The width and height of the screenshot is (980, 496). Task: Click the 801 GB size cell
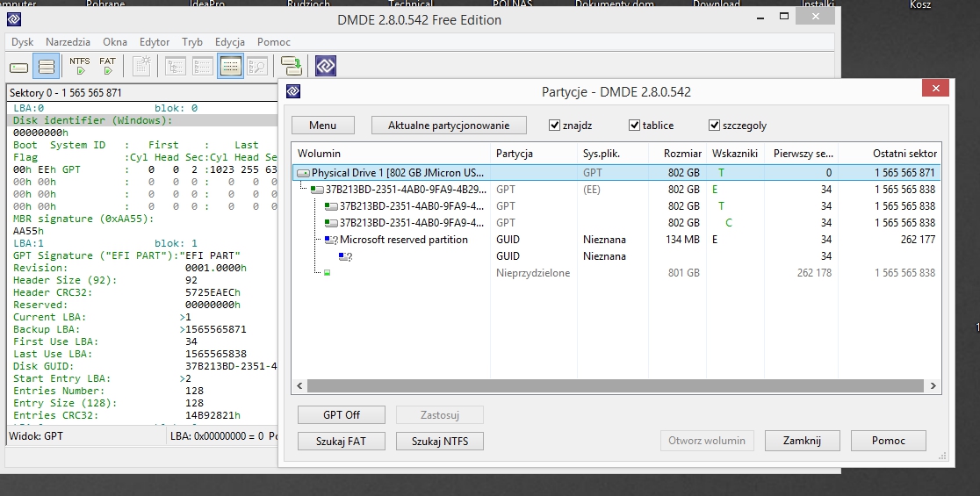coord(684,272)
